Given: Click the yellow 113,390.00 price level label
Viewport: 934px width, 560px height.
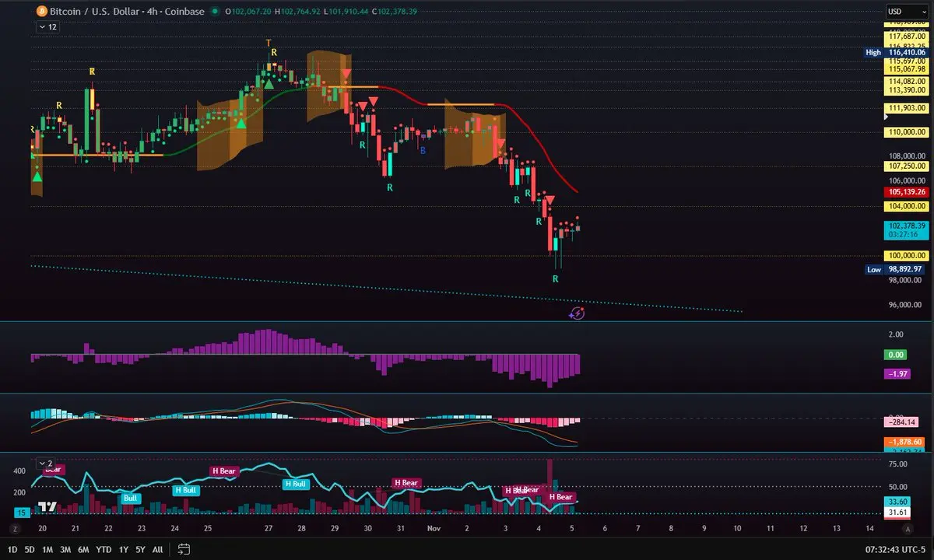Looking at the screenshot, I should coord(907,90).
